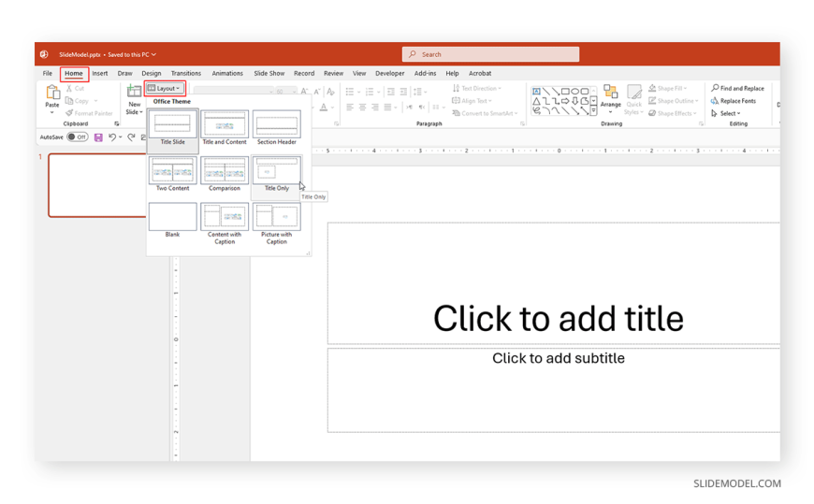The image size is (814, 504).
Task: Click the Cut scissors icon
Action: pyautogui.click(x=69, y=88)
